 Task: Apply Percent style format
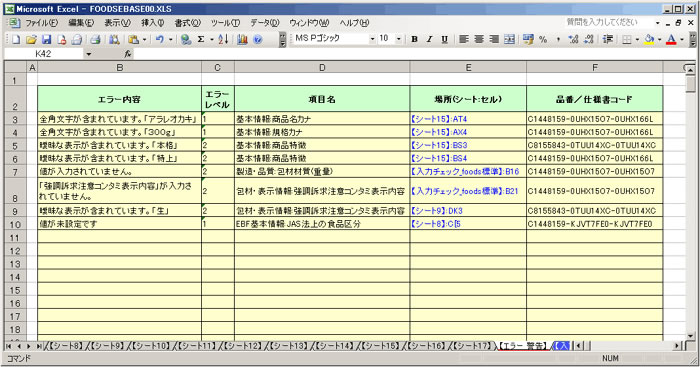tap(543, 39)
